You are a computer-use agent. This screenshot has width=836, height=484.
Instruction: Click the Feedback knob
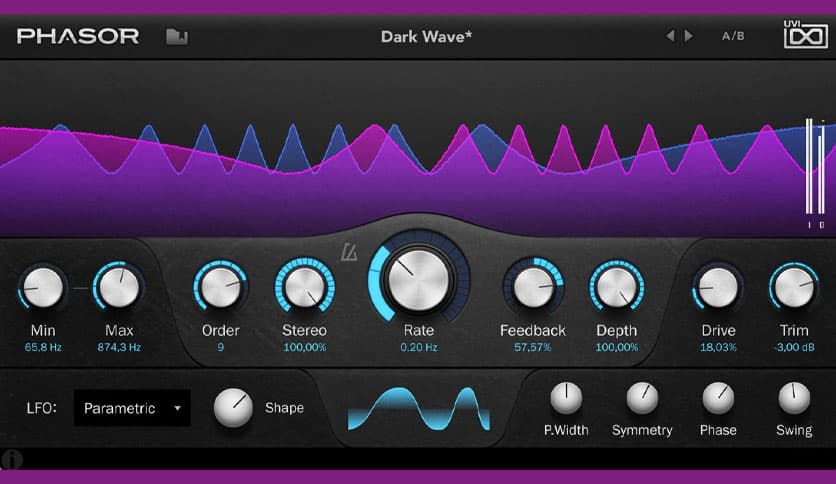pyautogui.click(x=533, y=287)
